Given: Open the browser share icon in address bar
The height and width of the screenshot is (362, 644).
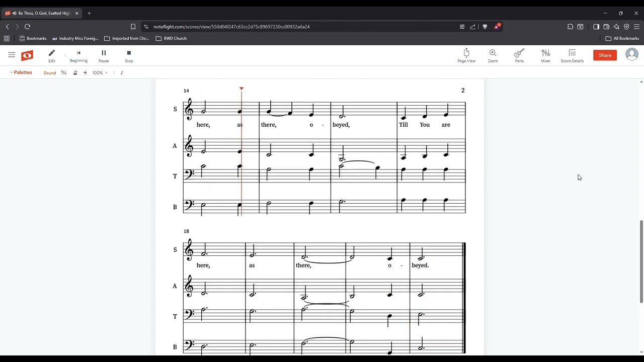Looking at the screenshot, I should pyautogui.click(x=473, y=27).
